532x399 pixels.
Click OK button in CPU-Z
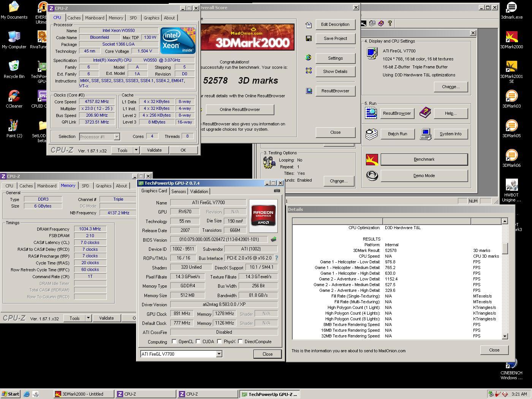click(183, 150)
